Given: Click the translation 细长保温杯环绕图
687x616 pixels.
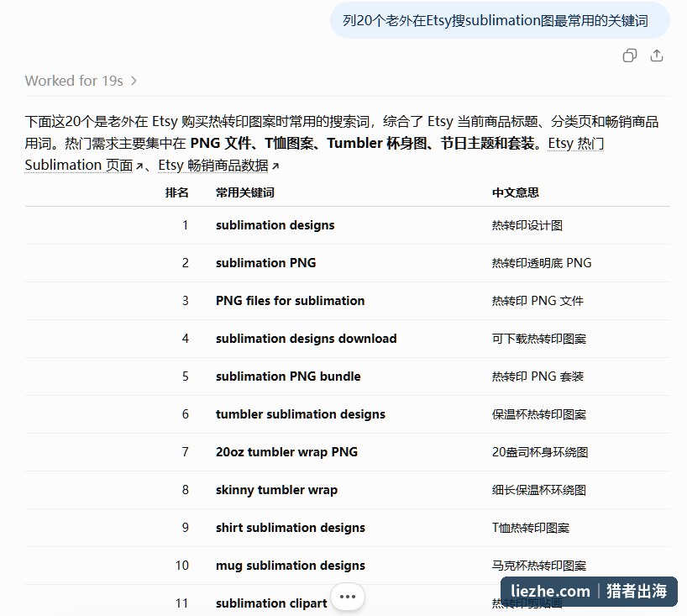Looking at the screenshot, I should pyautogui.click(x=539, y=490).
